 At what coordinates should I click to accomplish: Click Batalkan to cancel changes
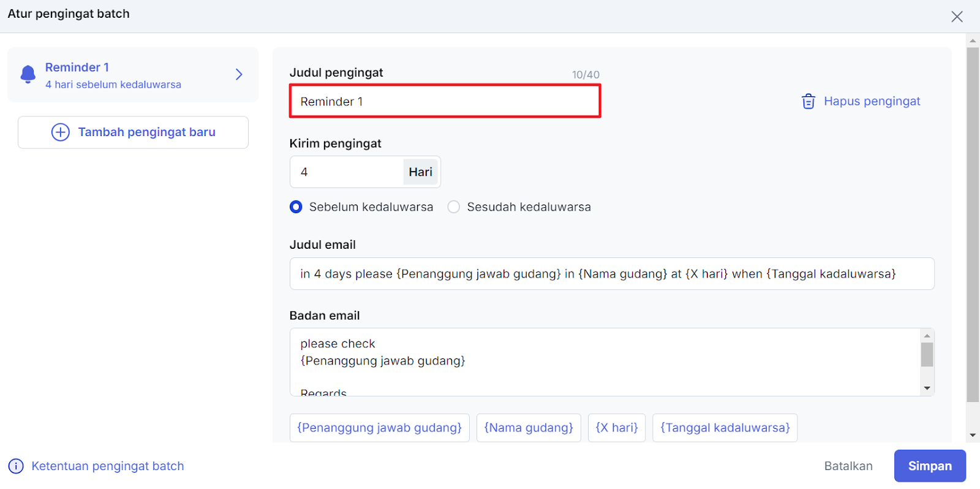848,466
